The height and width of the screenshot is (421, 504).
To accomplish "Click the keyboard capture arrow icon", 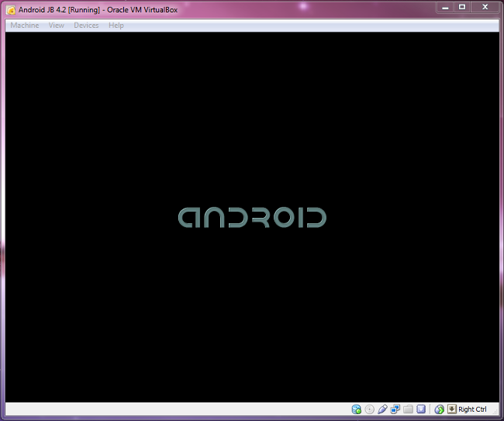I will click(451, 409).
